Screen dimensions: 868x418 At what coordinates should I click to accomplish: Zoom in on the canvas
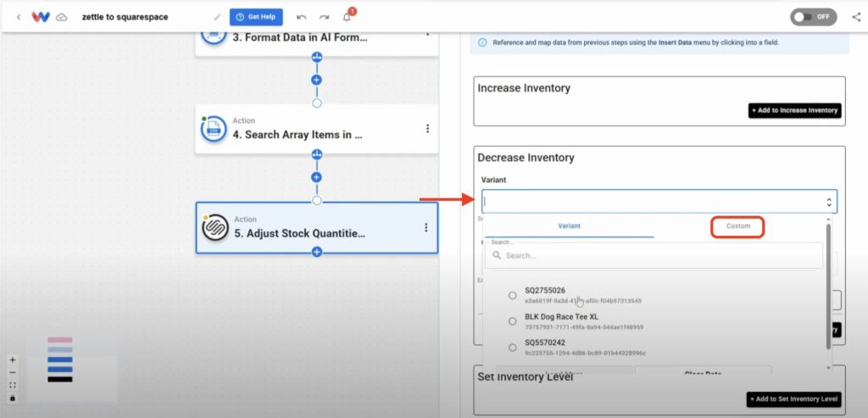[x=13, y=359]
